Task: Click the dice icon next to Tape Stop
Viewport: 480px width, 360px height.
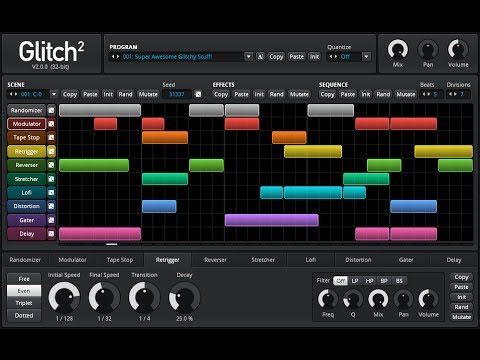Action: tap(51, 137)
